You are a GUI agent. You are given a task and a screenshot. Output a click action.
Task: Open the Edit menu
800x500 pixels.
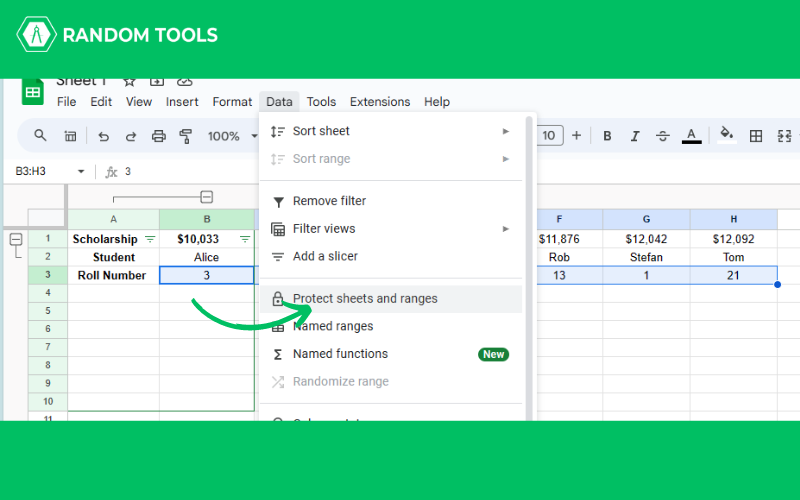101,102
